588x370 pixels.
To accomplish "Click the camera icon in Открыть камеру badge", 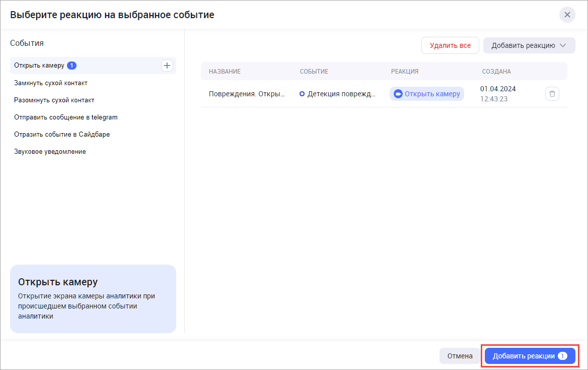I will (x=398, y=94).
